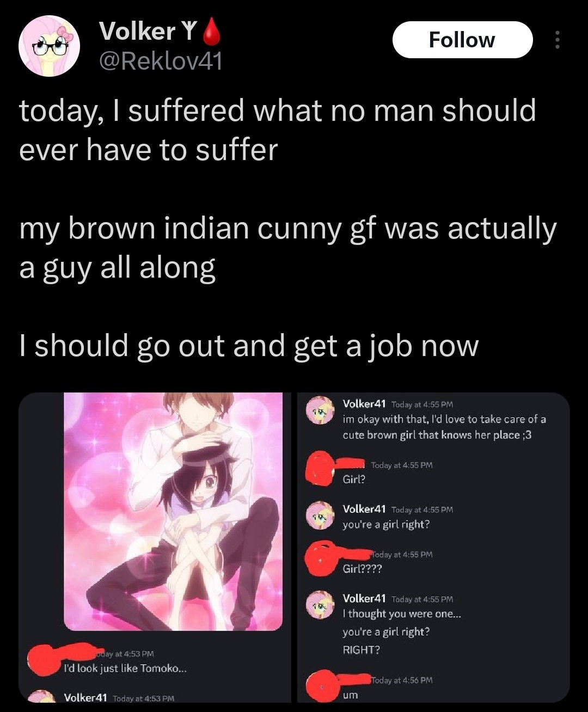Click Volker41 avatar beside 'I thought you were one...'

[320, 606]
